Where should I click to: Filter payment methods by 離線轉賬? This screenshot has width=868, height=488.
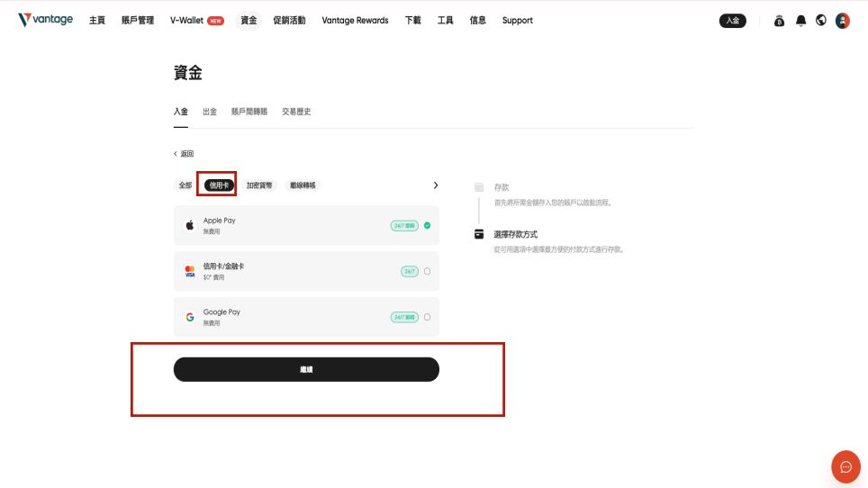303,185
